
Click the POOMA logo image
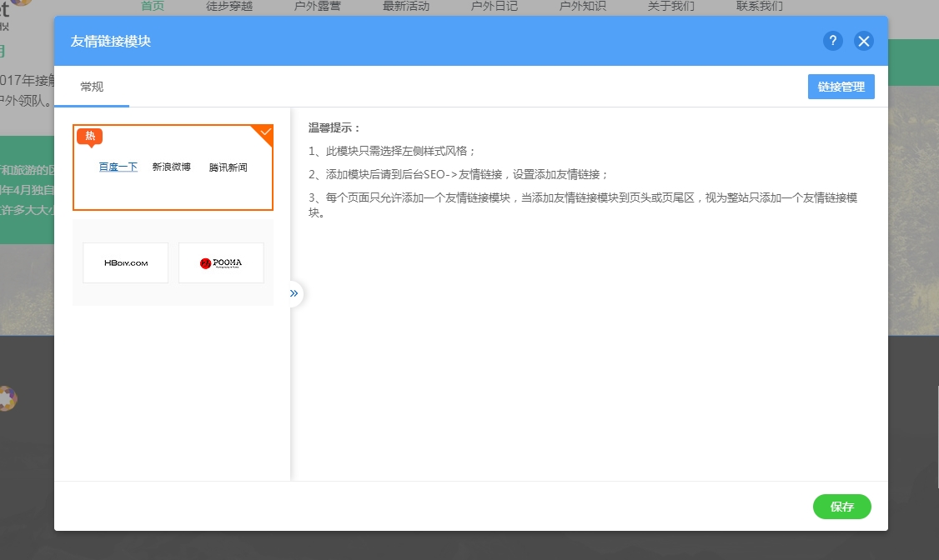pyautogui.click(x=221, y=262)
